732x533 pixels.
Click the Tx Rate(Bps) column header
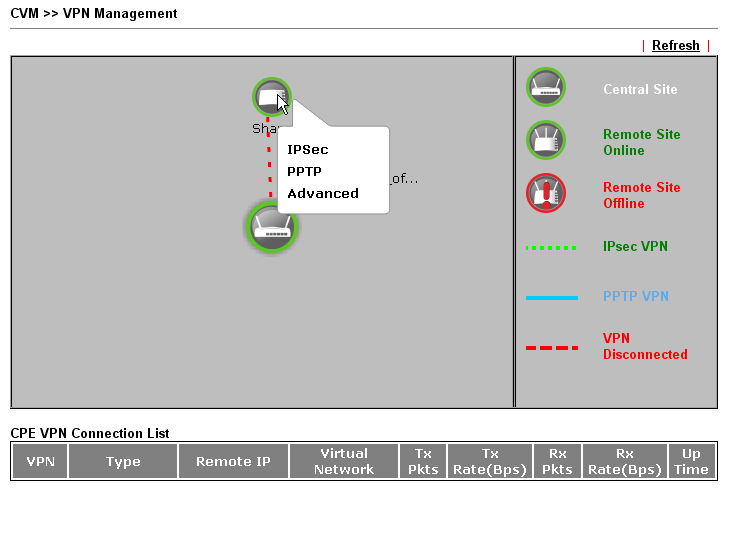pos(490,461)
